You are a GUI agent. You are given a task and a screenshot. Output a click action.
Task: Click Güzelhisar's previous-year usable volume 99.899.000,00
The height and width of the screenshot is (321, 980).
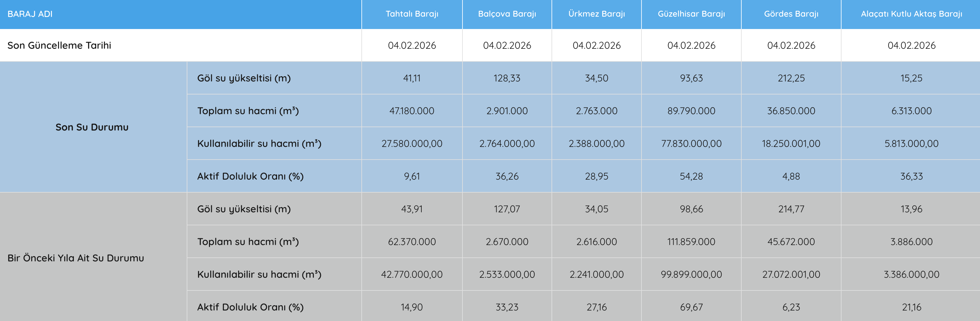click(691, 274)
